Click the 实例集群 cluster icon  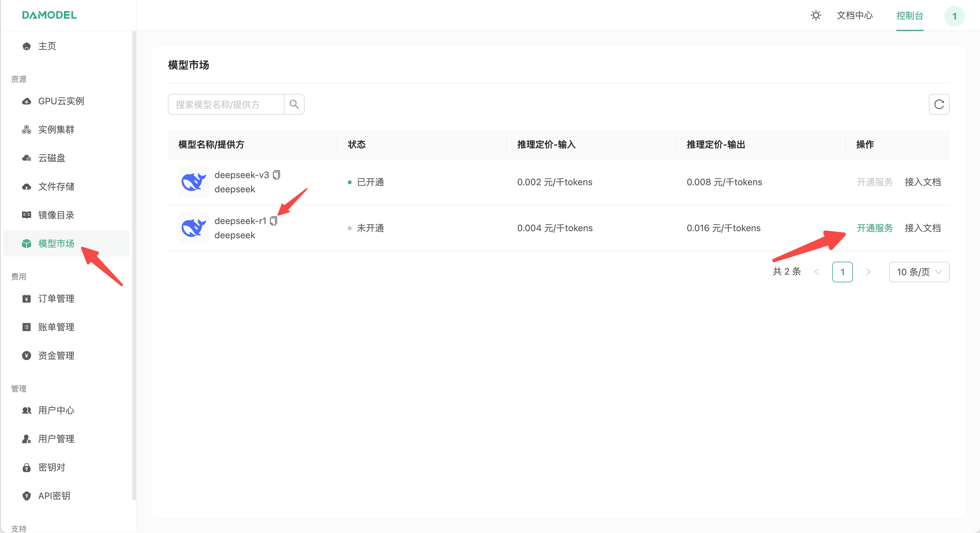(26, 130)
